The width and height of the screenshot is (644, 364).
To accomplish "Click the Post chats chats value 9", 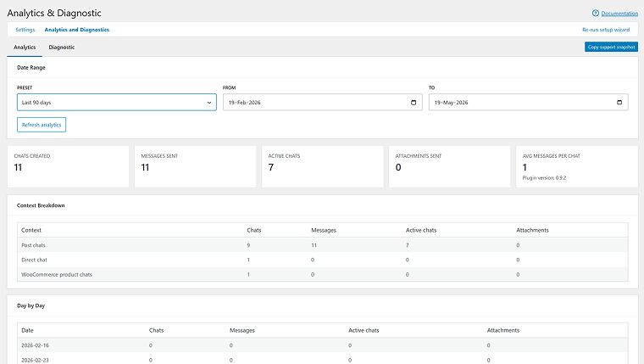I will tap(248, 245).
